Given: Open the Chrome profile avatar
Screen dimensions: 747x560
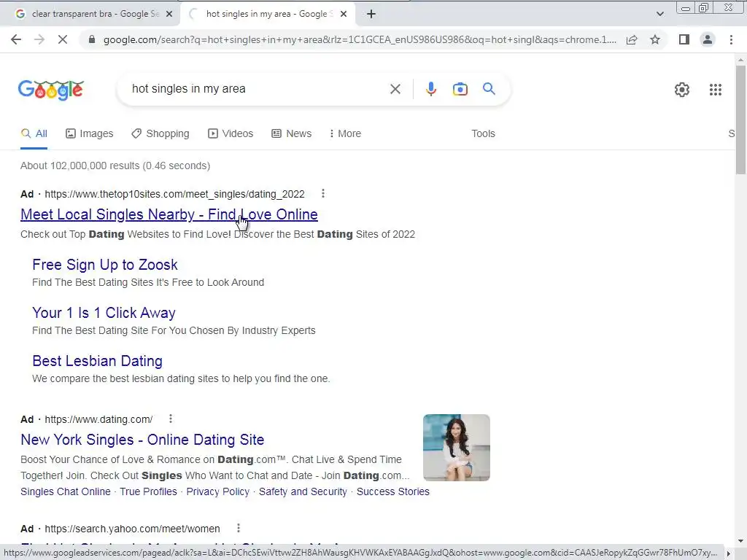Looking at the screenshot, I should (x=708, y=39).
